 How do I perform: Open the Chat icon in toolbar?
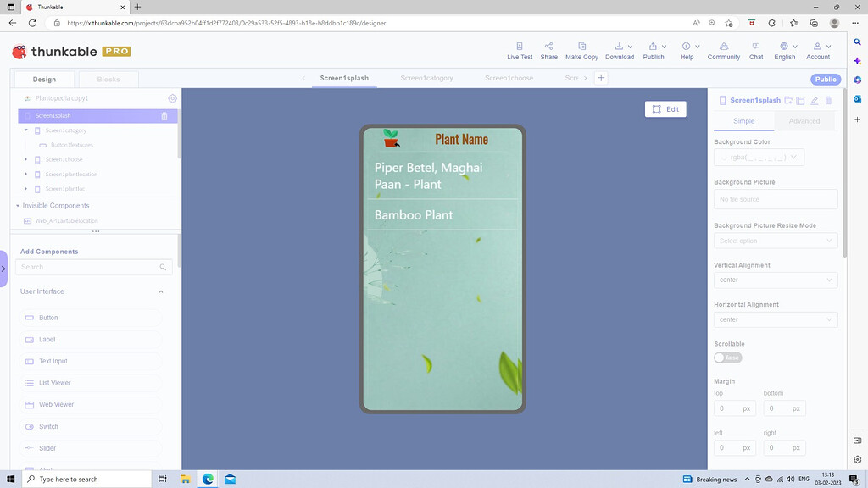[755, 47]
